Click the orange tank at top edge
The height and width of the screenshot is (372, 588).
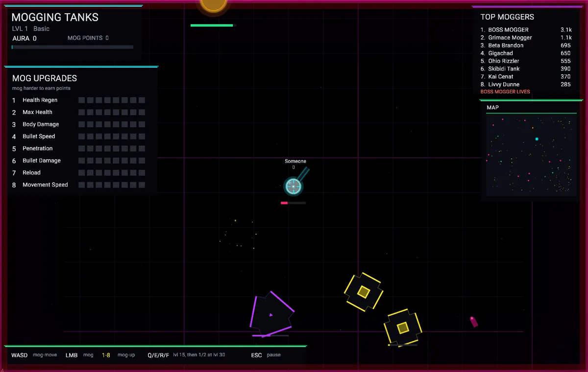click(214, 5)
